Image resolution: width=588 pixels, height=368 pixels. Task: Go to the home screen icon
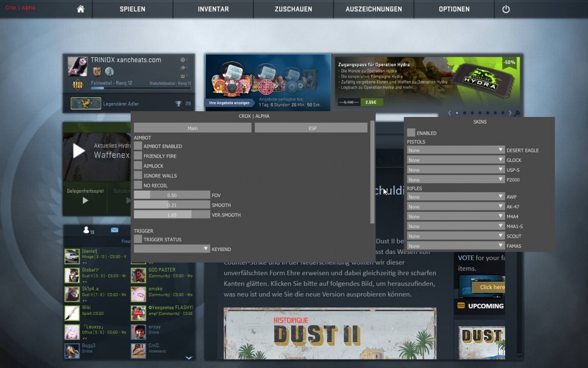coord(80,9)
